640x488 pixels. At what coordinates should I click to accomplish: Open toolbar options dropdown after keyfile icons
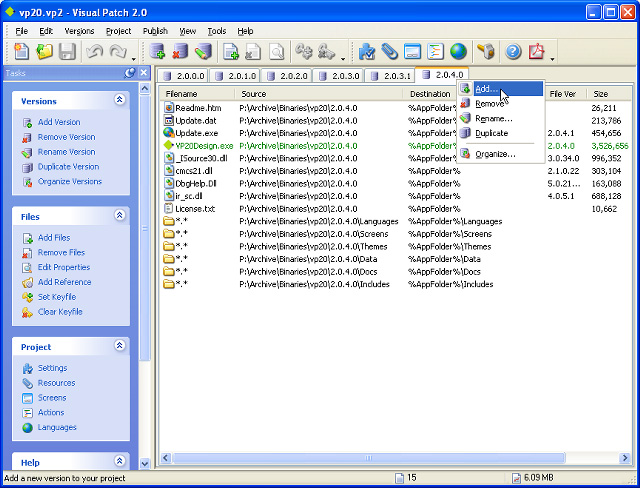[343, 59]
